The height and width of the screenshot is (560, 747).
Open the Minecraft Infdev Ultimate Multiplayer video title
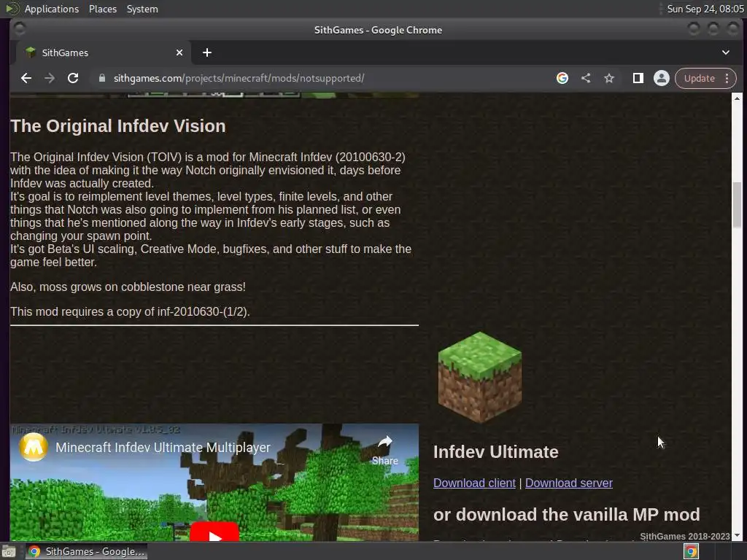[x=163, y=448]
